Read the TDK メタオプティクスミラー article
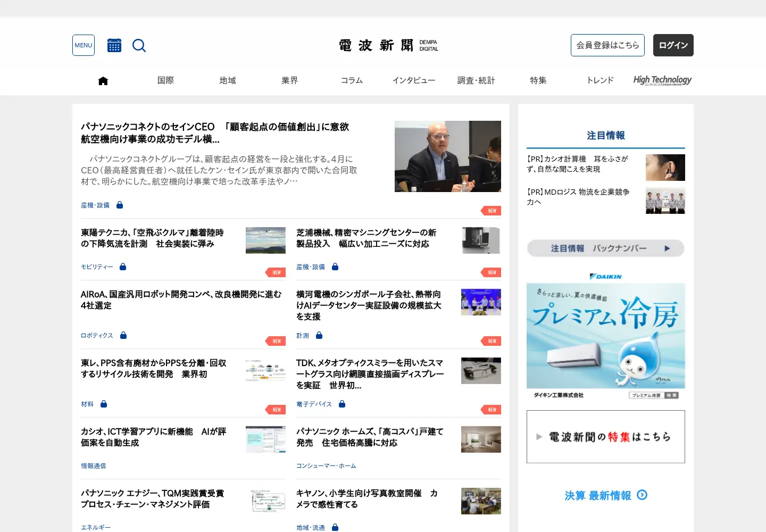766x532 pixels. tap(370, 374)
